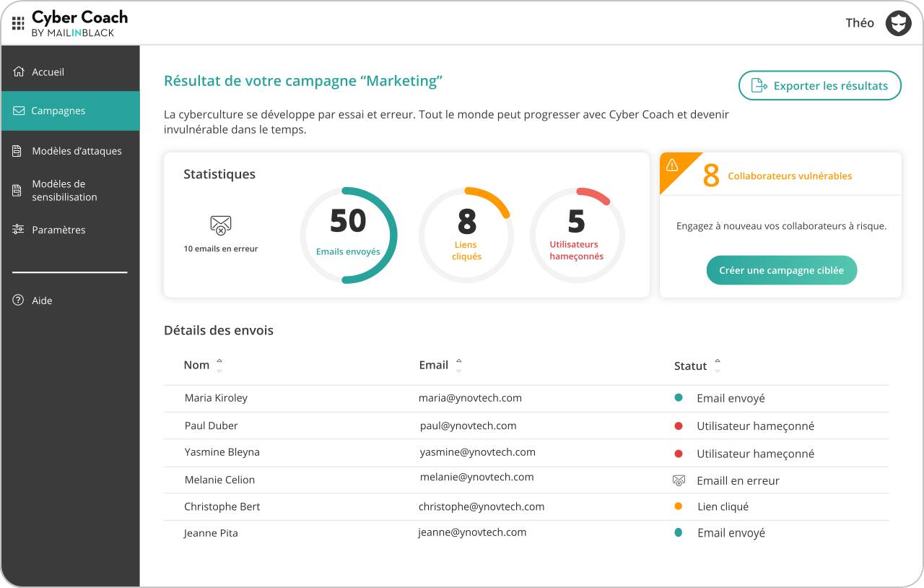The width and height of the screenshot is (924, 588).
Task: Click the green status dot for Maria Kiroley
Action: point(679,398)
